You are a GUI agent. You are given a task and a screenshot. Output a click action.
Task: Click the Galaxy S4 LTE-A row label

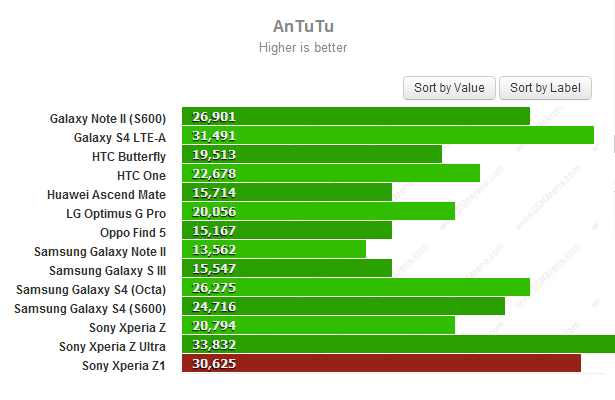(120, 138)
